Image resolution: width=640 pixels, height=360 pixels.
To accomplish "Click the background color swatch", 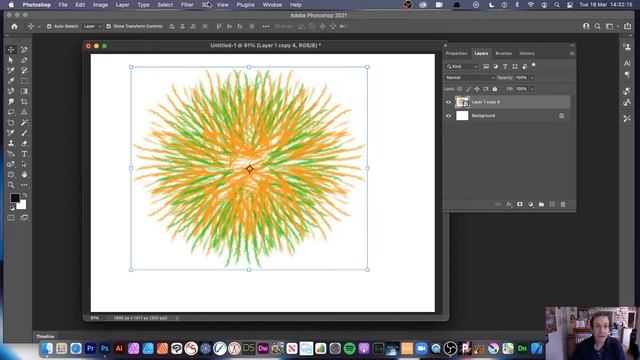I will 22,205.
